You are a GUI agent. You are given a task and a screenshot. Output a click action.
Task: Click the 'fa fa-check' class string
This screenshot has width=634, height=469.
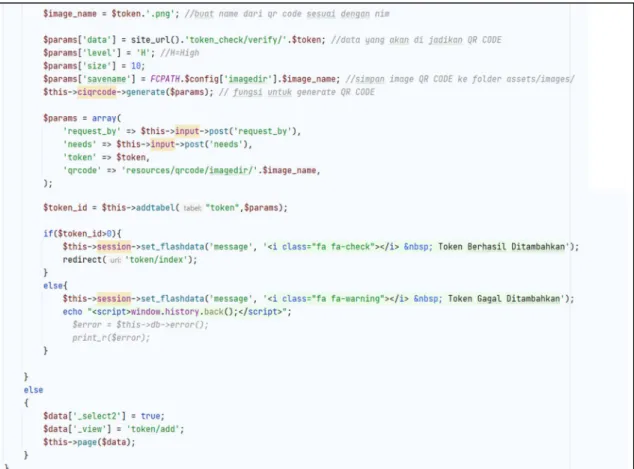pos(345,247)
